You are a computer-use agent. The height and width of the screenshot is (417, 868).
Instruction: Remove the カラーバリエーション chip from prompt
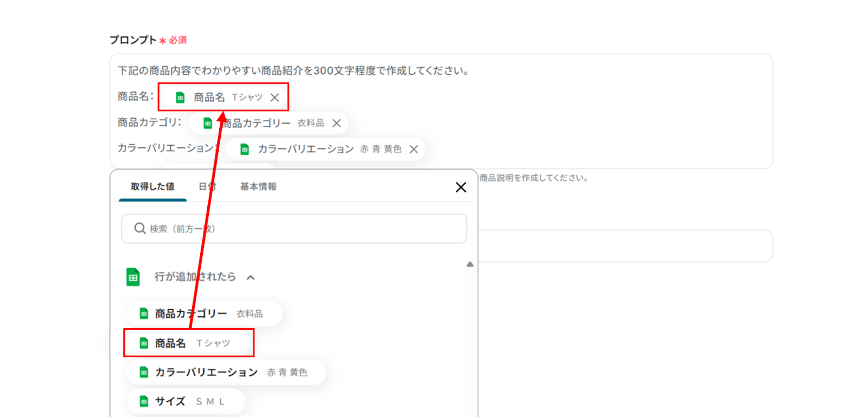(413, 149)
